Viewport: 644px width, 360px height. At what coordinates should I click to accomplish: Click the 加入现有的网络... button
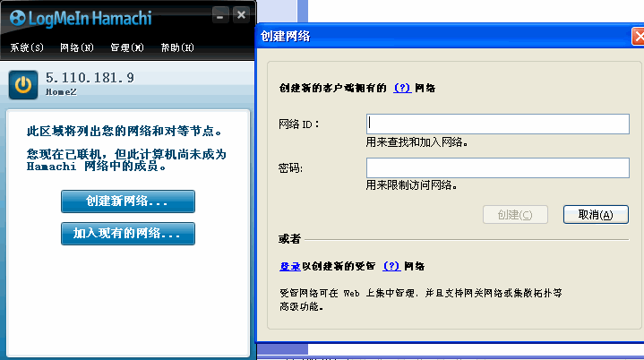pos(128,234)
